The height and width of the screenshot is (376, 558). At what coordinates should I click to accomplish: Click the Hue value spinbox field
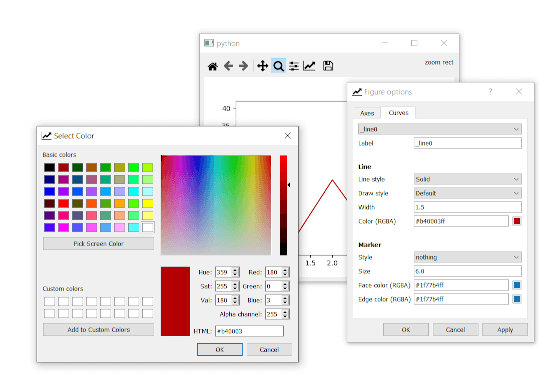pos(223,272)
